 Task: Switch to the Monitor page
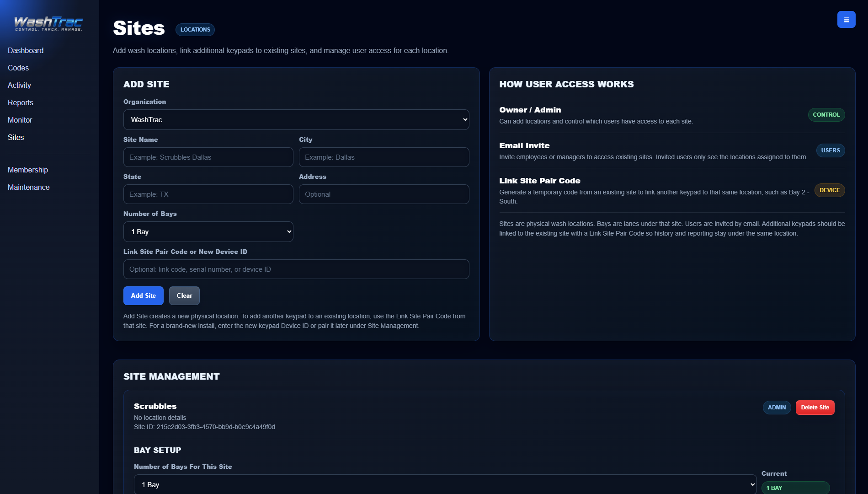click(x=20, y=120)
